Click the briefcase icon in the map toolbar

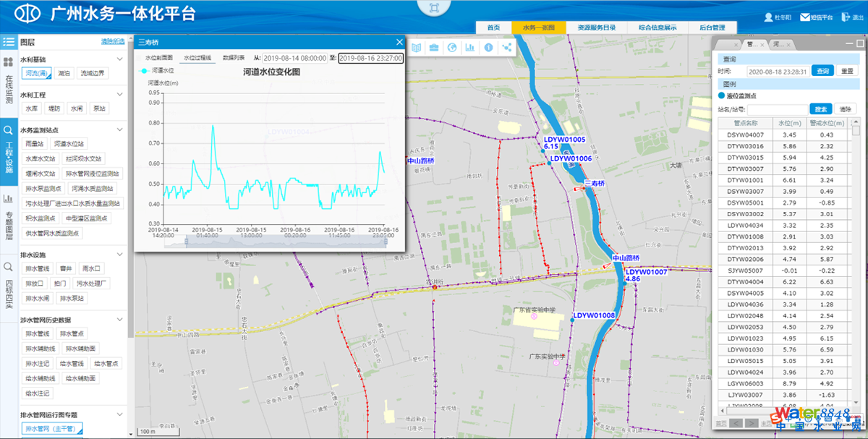pyautogui.click(x=434, y=48)
